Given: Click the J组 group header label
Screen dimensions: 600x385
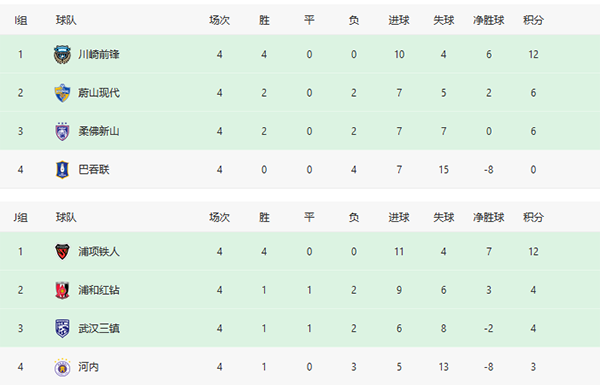Looking at the screenshot, I should [21, 217].
